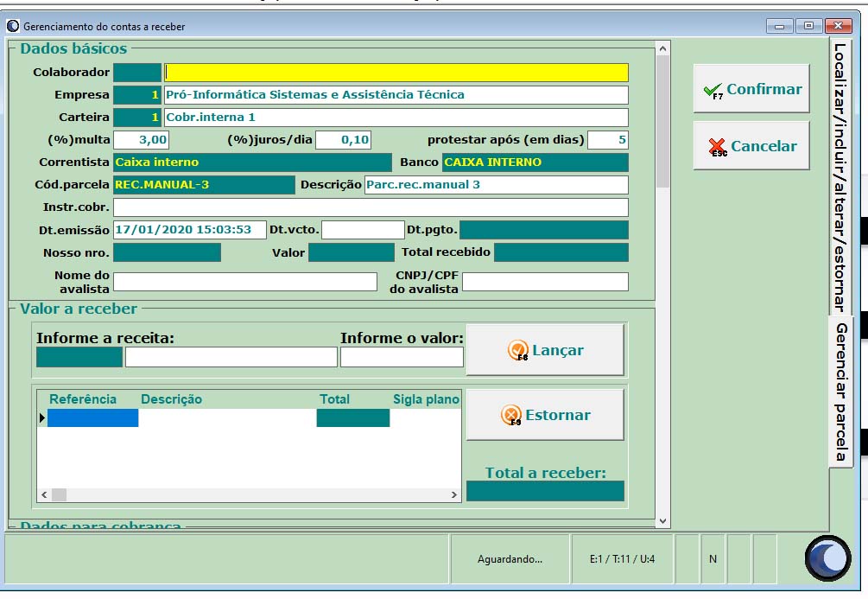
Task: Click the Colaborador code field
Action: pyautogui.click(x=137, y=73)
